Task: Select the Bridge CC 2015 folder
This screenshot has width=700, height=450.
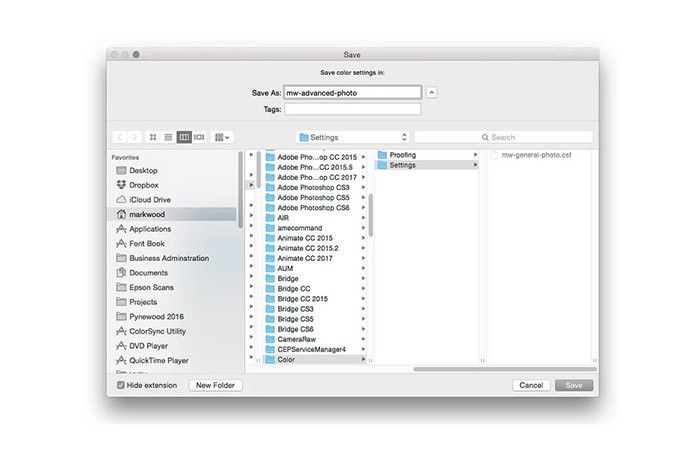Action: click(315, 299)
